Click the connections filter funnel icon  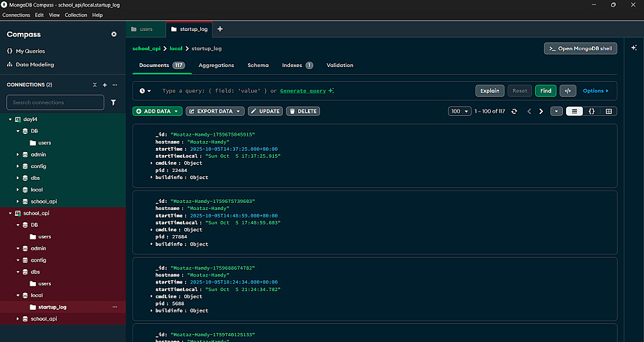coord(113,102)
